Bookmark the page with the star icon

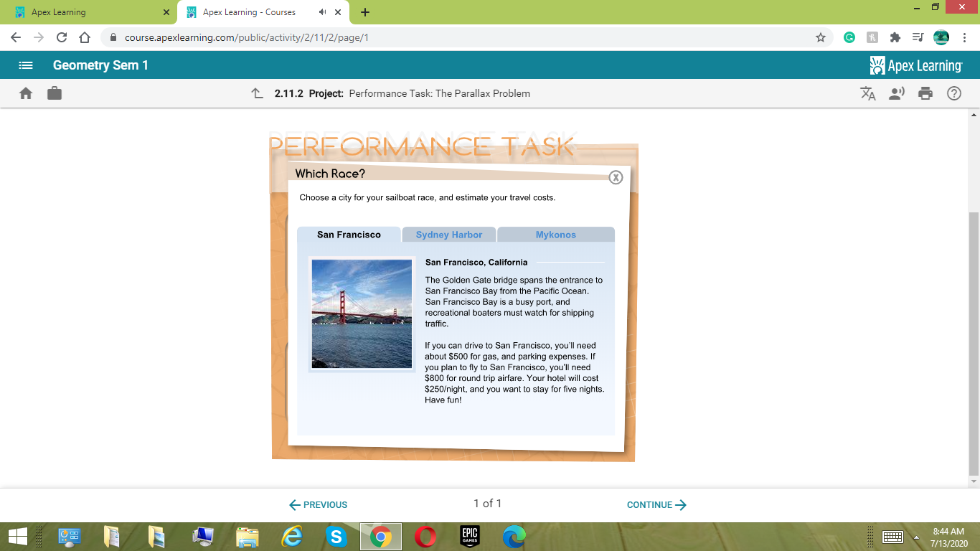coord(820,37)
